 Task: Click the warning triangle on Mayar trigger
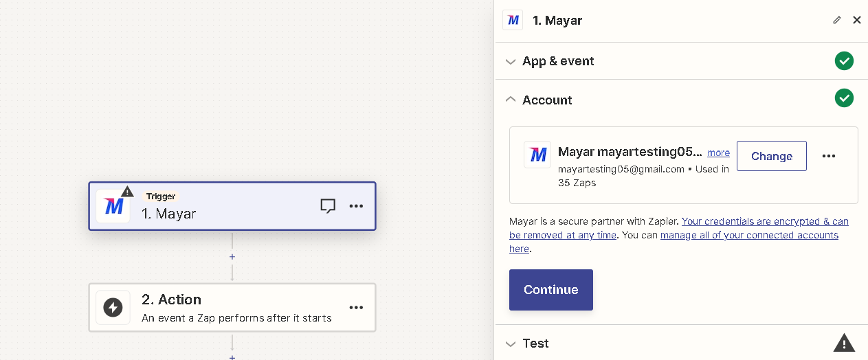coord(127,191)
